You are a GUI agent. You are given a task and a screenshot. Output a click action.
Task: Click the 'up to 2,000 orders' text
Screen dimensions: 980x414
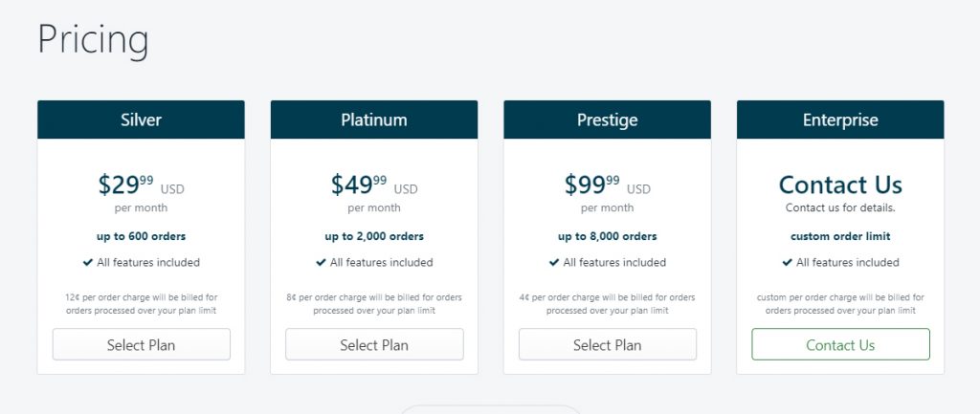374,237
